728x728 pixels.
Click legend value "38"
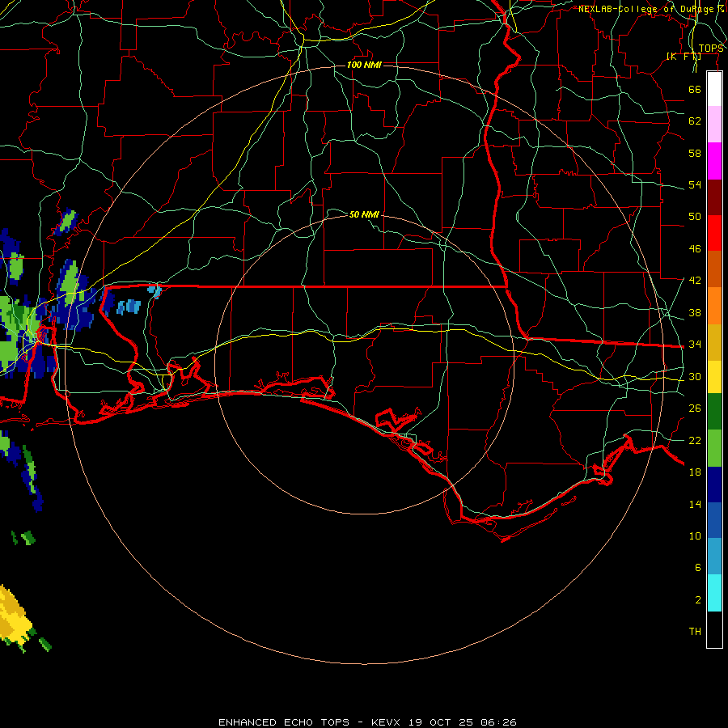coord(695,312)
